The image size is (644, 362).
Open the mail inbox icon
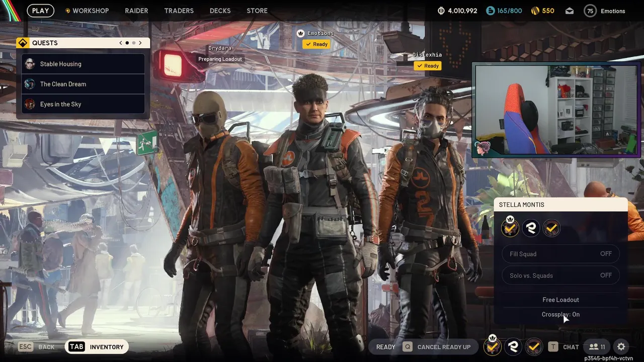coord(569,11)
